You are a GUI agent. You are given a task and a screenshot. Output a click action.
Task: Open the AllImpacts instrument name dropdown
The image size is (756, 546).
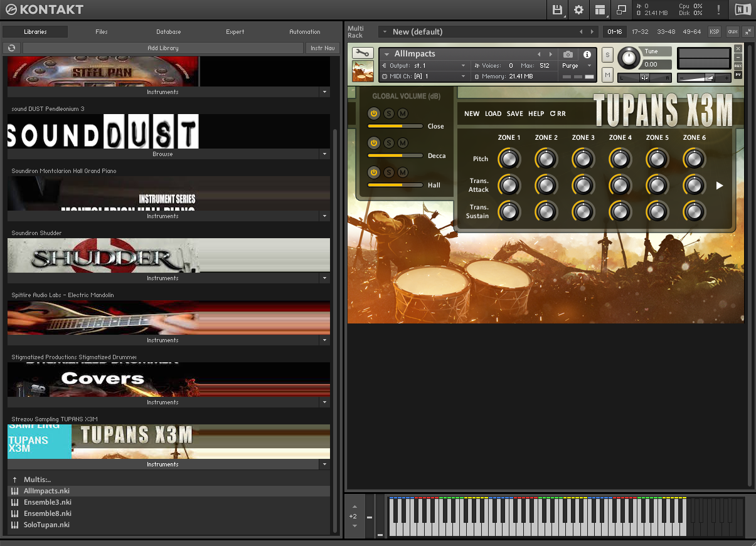click(x=387, y=55)
